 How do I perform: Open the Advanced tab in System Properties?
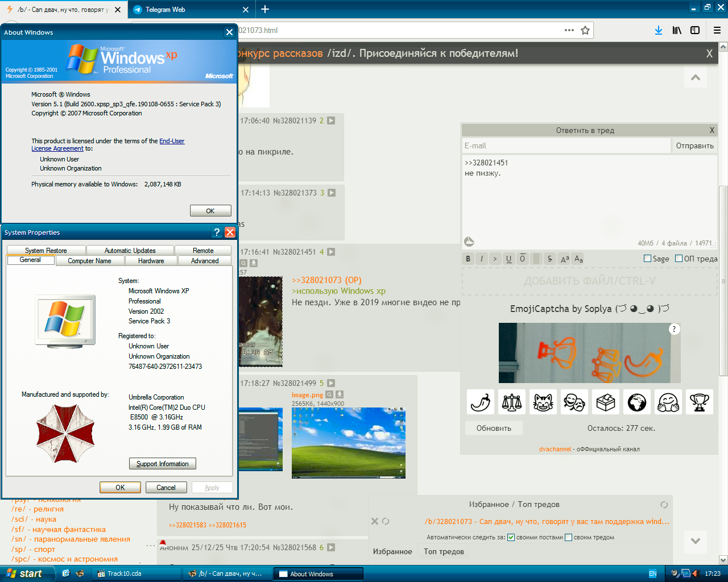coord(205,261)
